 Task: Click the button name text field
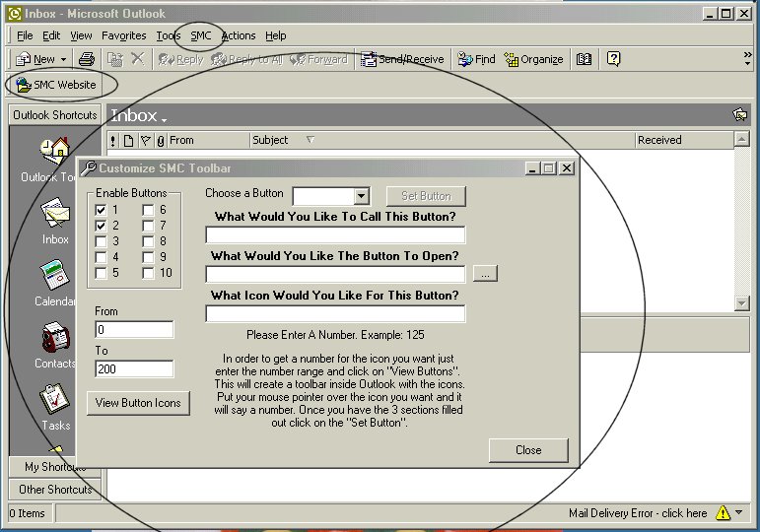pos(335,235)
